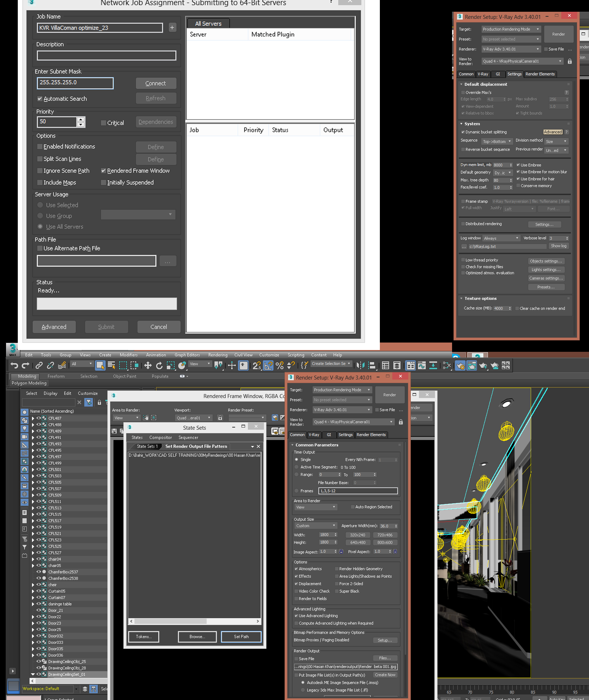
Task: Toggle the Use Embree checkbox
Action: point(518,165)
